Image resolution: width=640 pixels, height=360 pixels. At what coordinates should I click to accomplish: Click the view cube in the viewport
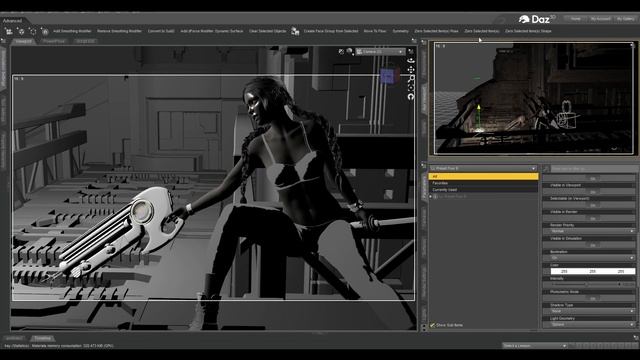click(389, 76)
